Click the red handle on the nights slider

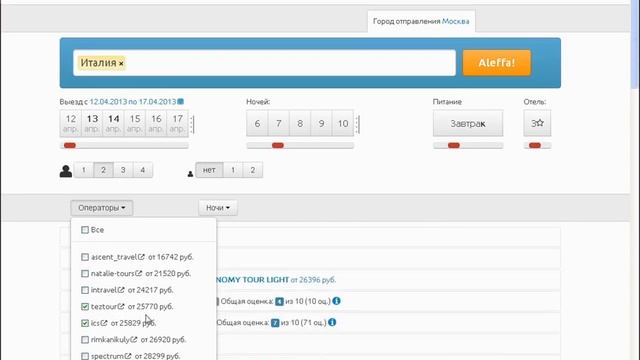pos(278,145)
